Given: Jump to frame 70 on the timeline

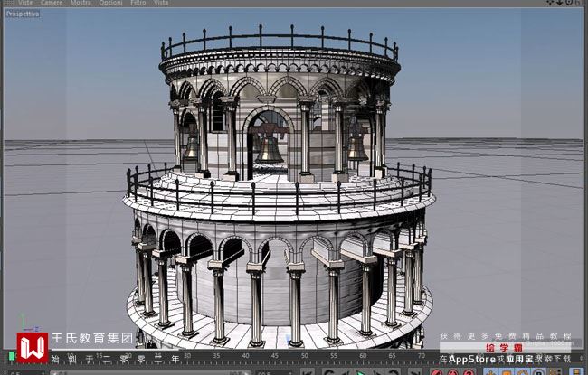Looking at the screenshot, I should 422,355.
